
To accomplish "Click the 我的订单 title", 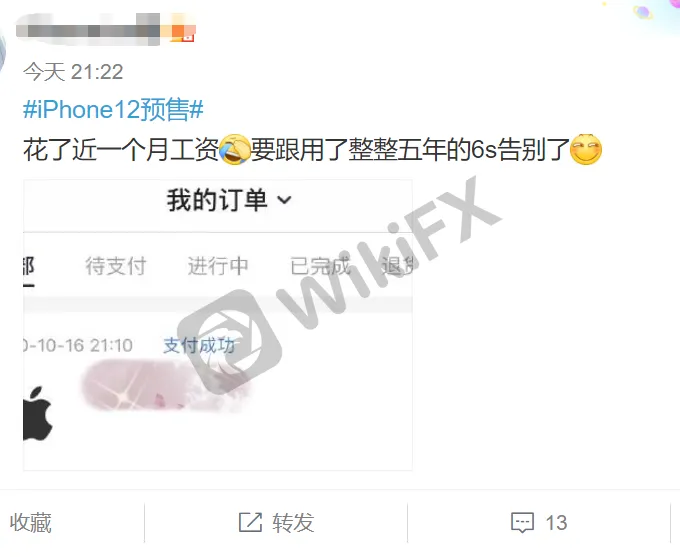I will coord(217,200).
